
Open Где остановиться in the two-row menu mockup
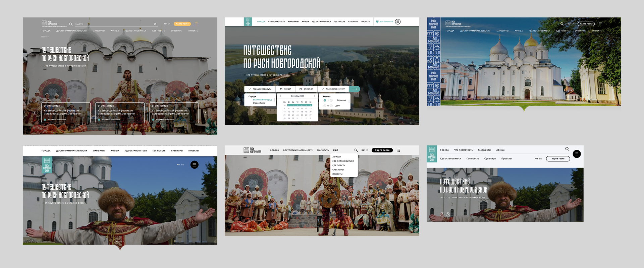(450, 159)
